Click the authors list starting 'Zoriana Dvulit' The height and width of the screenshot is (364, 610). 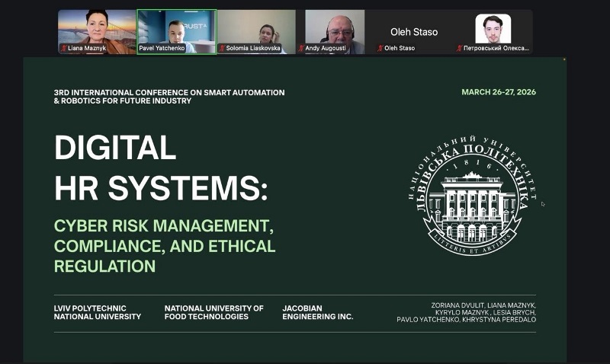pos(467,312)
